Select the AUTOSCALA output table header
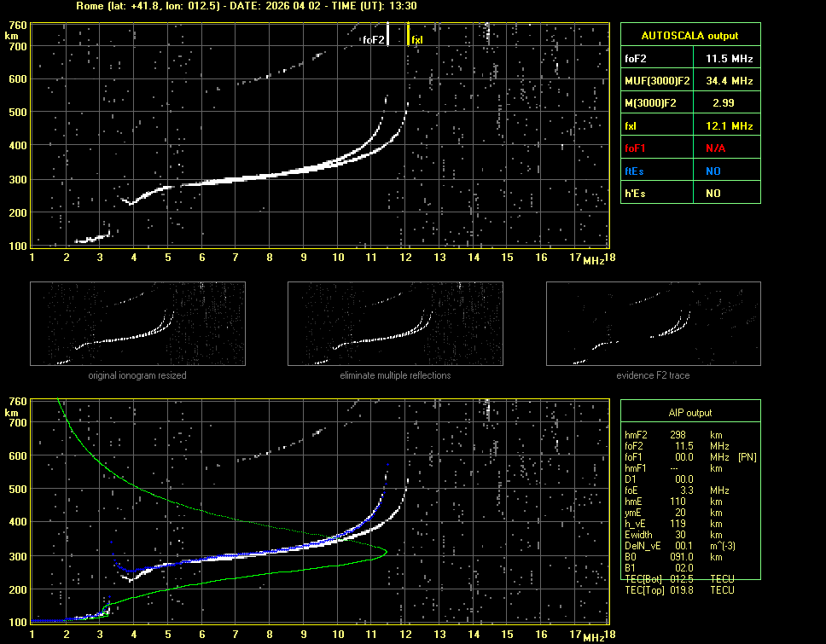The width and height of the screenshot is (826, 644). pyautogui.click(x=689, y=36)
